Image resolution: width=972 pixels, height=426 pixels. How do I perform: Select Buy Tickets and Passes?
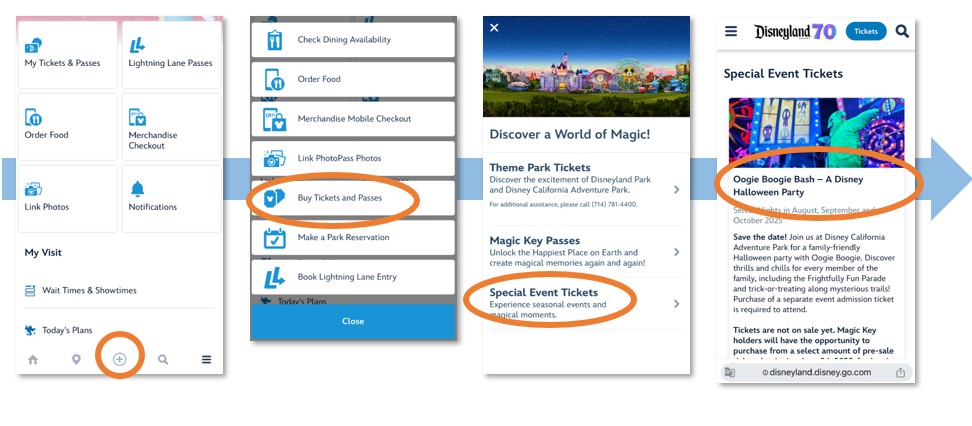pos(353,198)
